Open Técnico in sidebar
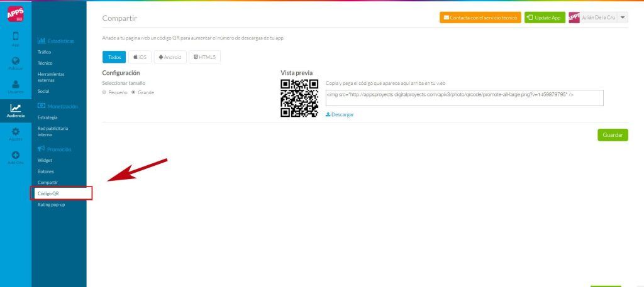 click(45, 63)
